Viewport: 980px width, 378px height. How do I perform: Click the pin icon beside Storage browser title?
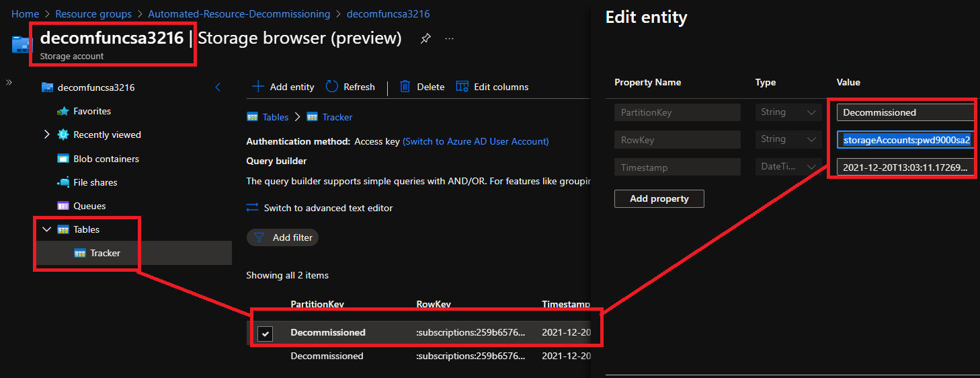click(x=425, y=39)
